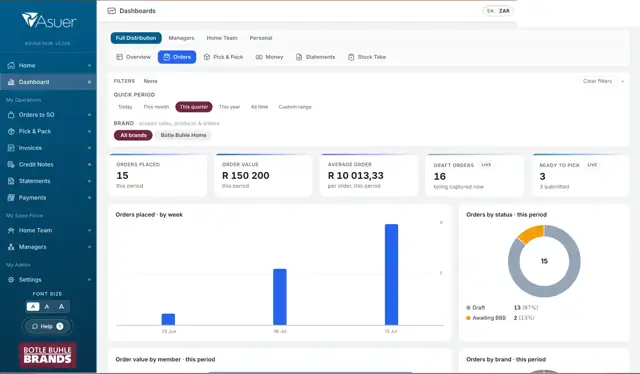Expand the Invoices sidebar arrow
The height and width of the screenshot is (374, 640).
point(89,148)
